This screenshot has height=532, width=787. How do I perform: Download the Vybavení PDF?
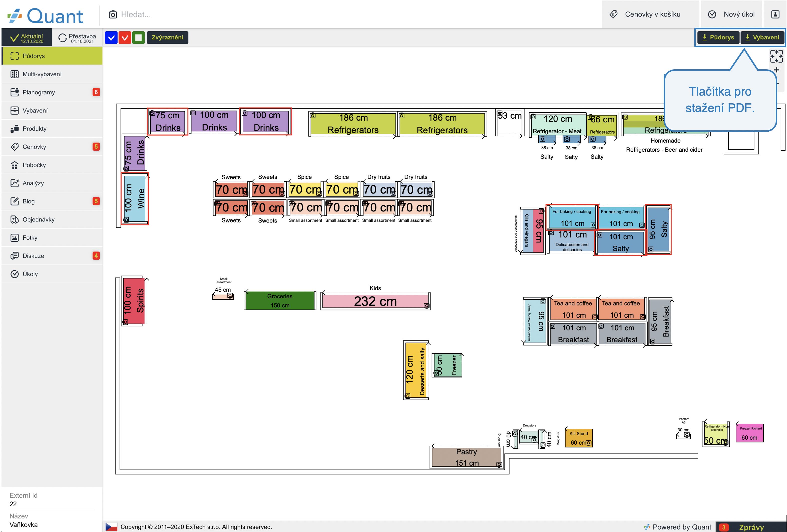click(x=762, y=37)
